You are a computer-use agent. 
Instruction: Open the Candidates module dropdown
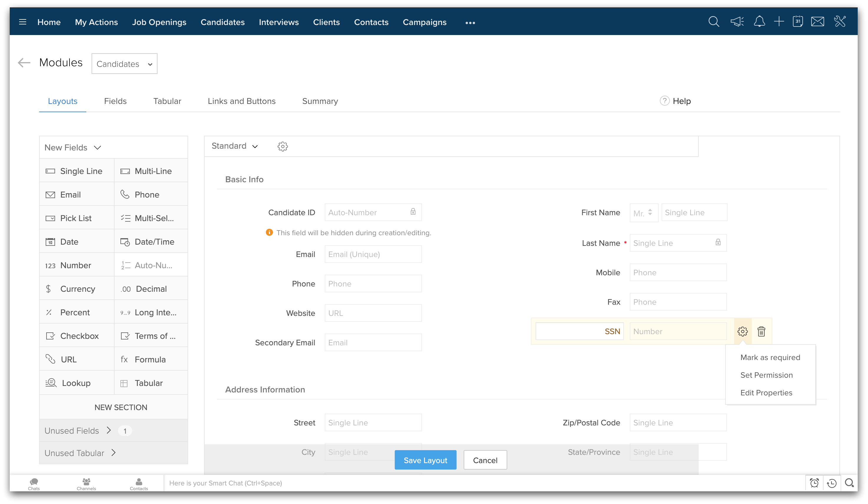click(124, 64)
